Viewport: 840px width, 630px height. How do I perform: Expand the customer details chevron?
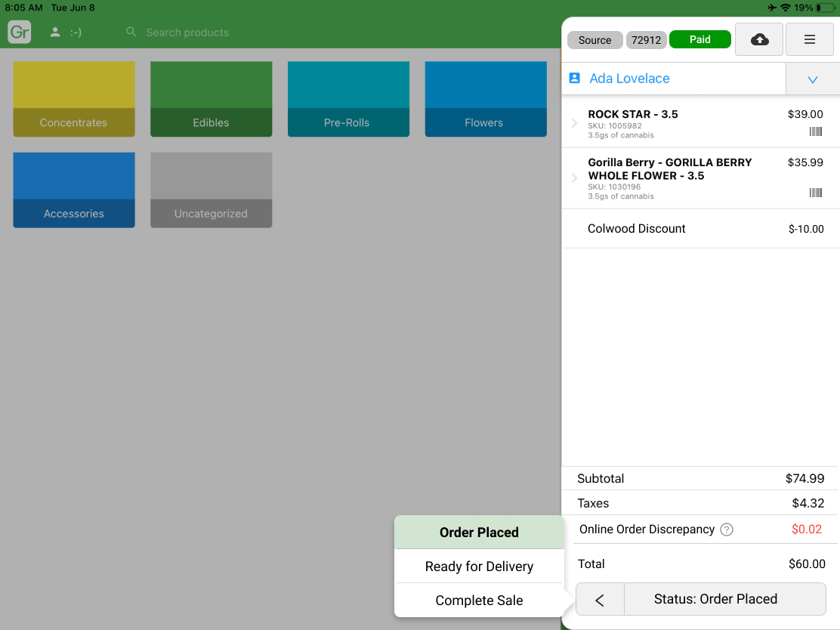coord(813,79)
